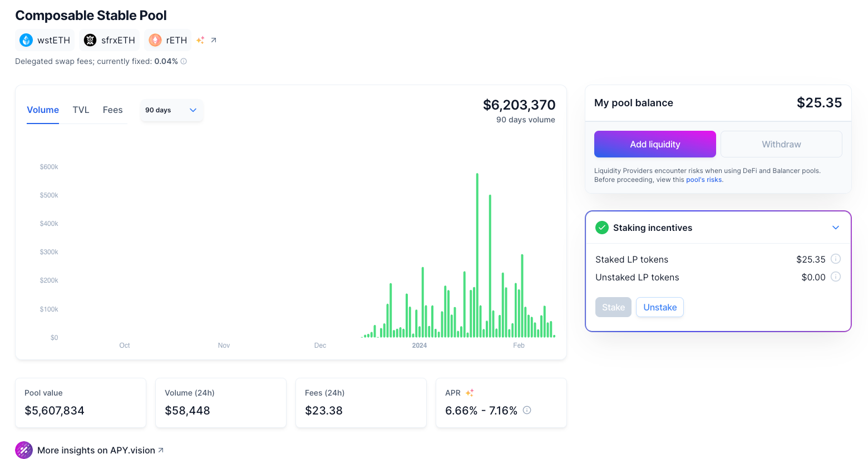Click the wstETH token icon
Image resolution: width=868 pixels, height=459 pixels.
(26, 40)
